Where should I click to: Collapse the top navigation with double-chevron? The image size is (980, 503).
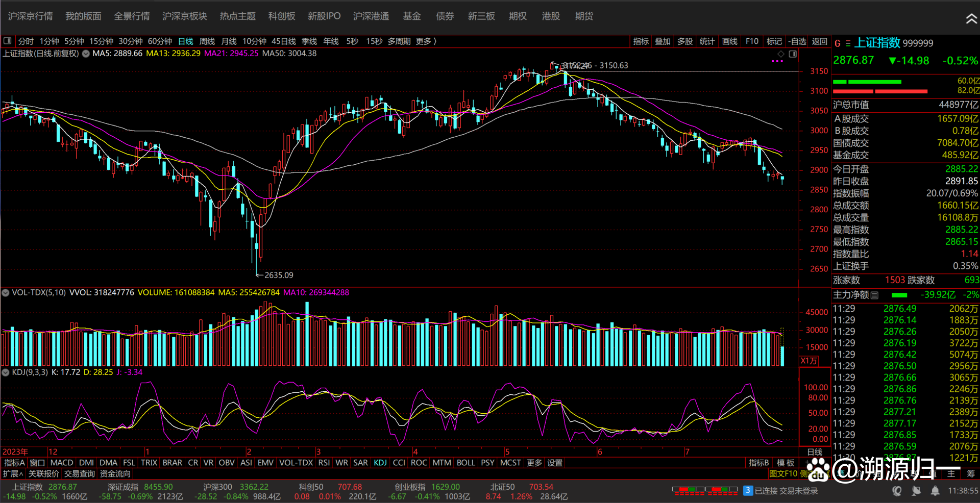tap(971, 19)
